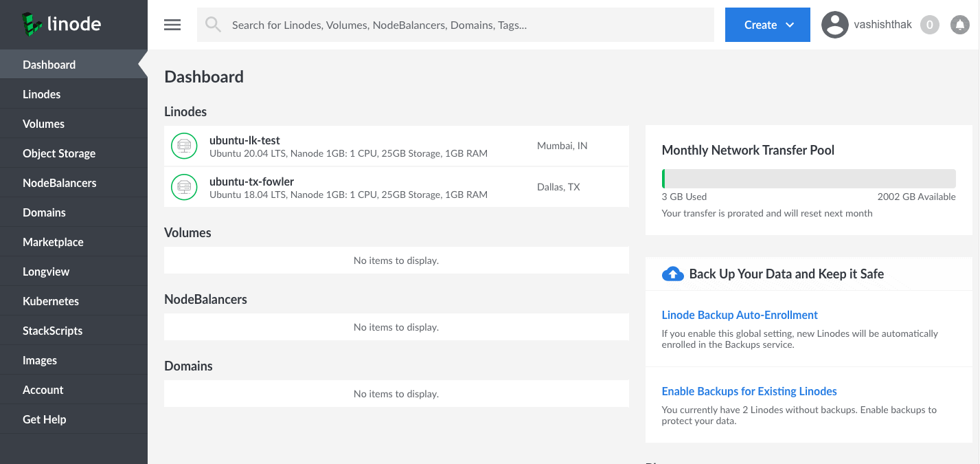Open NodeBalancers in the sidebar
The height and width of the screenshot is (464, 980).
(73, 183)
